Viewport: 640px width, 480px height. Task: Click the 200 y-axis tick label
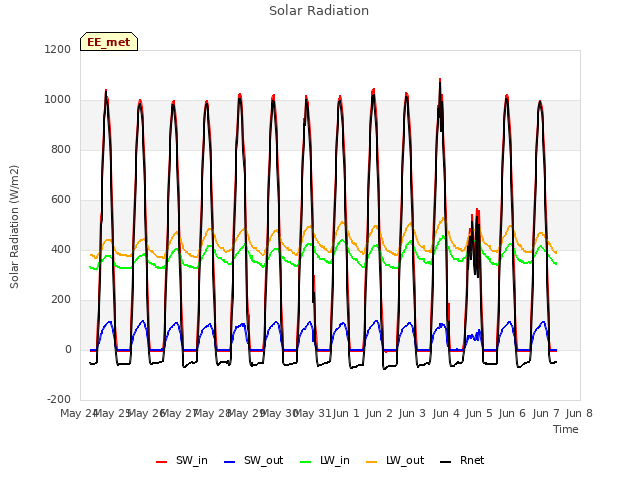(x=61, y=300)
